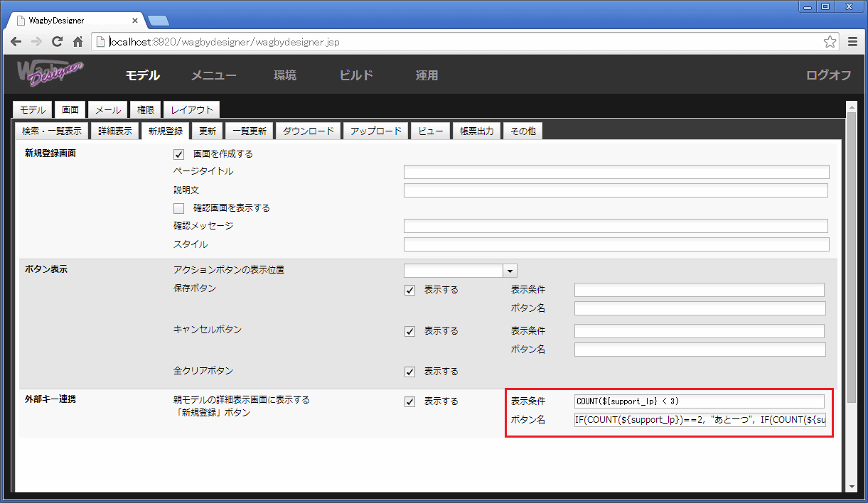Viewport: 868px width, 503px height.
Task: Open a new browser tab
Action: click(x=158, y=20)
